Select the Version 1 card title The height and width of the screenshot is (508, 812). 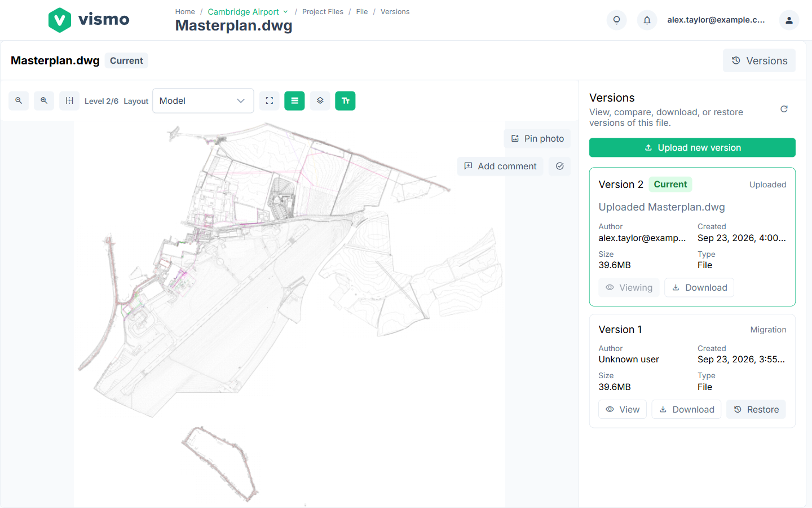(x=620, y=330)
